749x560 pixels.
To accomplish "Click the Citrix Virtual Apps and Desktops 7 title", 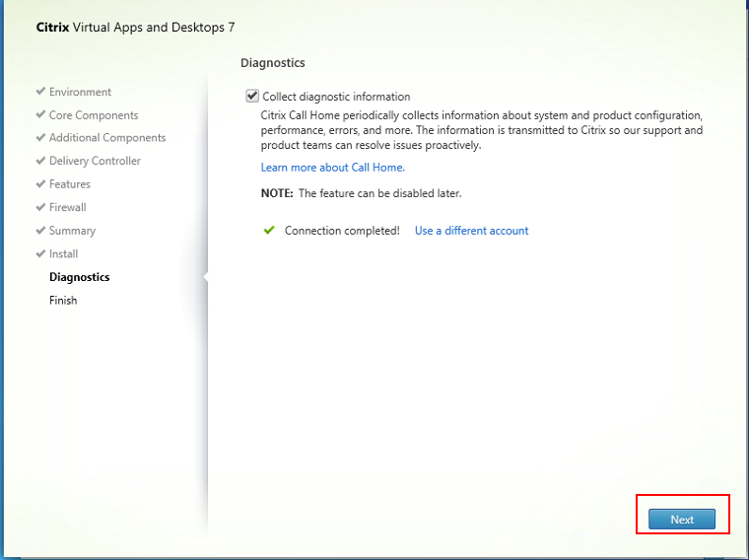I will [136, 28].
